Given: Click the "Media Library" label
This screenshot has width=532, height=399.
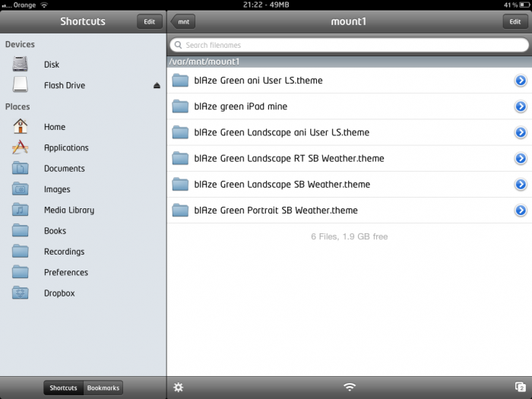Looking at the screenshot, I should [69, 210].
